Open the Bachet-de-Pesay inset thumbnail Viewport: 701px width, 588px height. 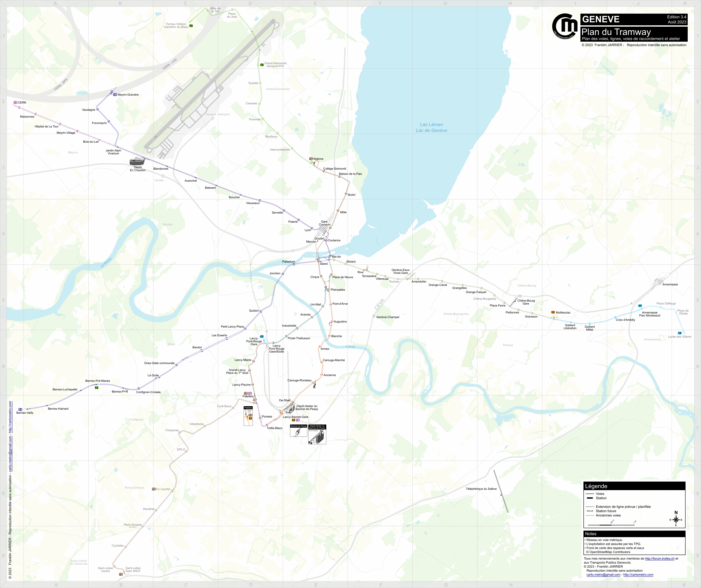point(298,431)
